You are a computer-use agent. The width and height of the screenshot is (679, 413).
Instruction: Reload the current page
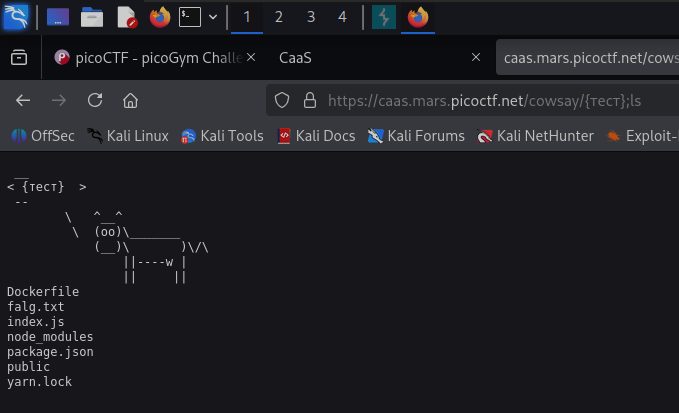pyautogui.click(x=95, y=100)
